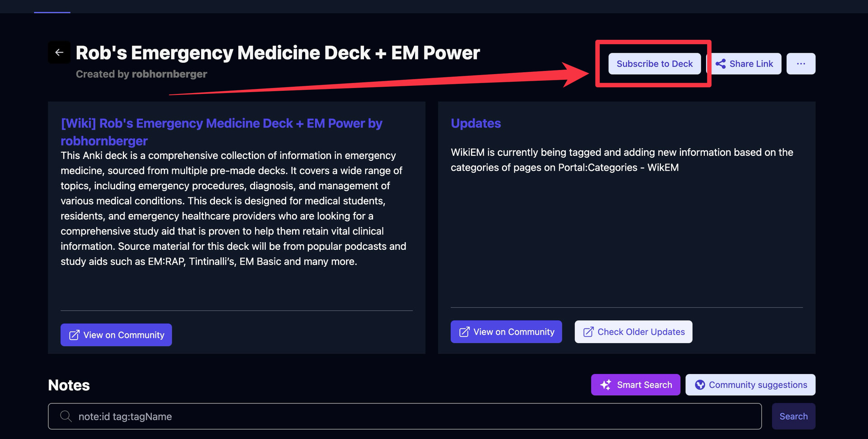Click the WikiEM tagging update text

coord(622,160)
